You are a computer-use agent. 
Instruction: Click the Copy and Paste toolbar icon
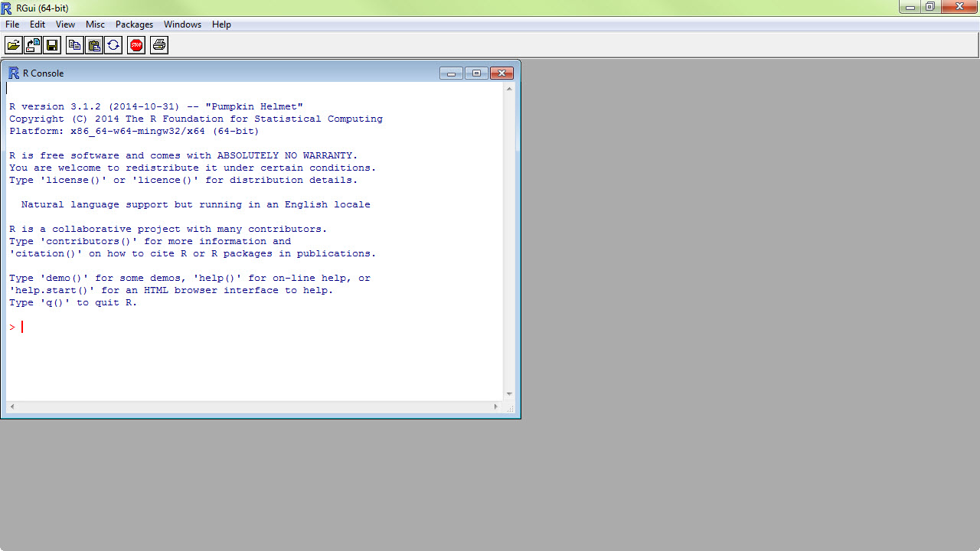click(x=113, y=45)
